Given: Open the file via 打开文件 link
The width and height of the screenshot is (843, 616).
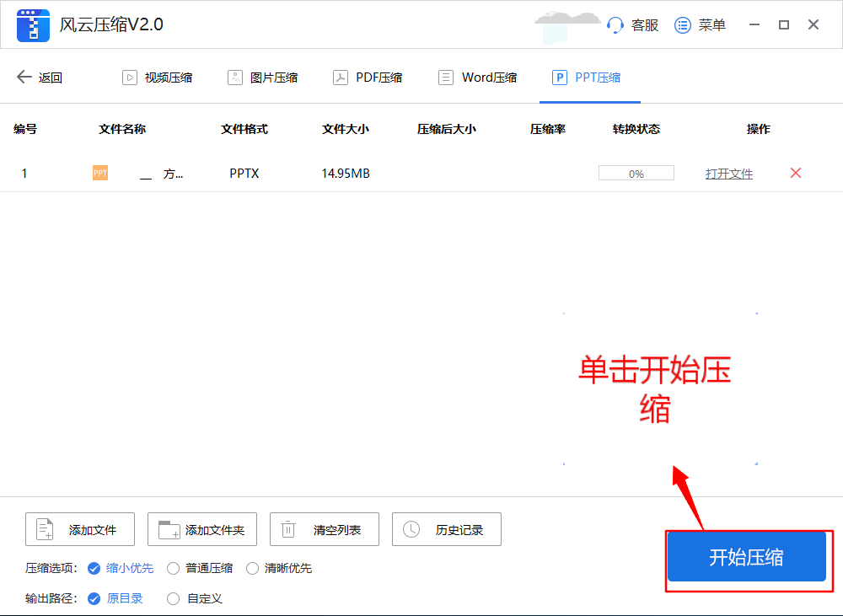Looking at the screenshot, I should 728,173.
